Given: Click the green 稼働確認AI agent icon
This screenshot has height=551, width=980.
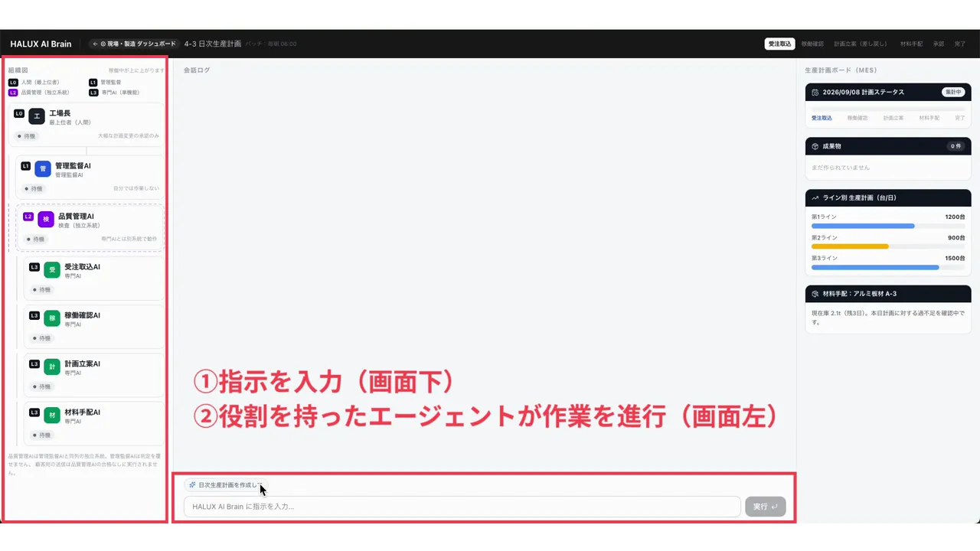Looking at the screenshot, I should click(52, 318).
